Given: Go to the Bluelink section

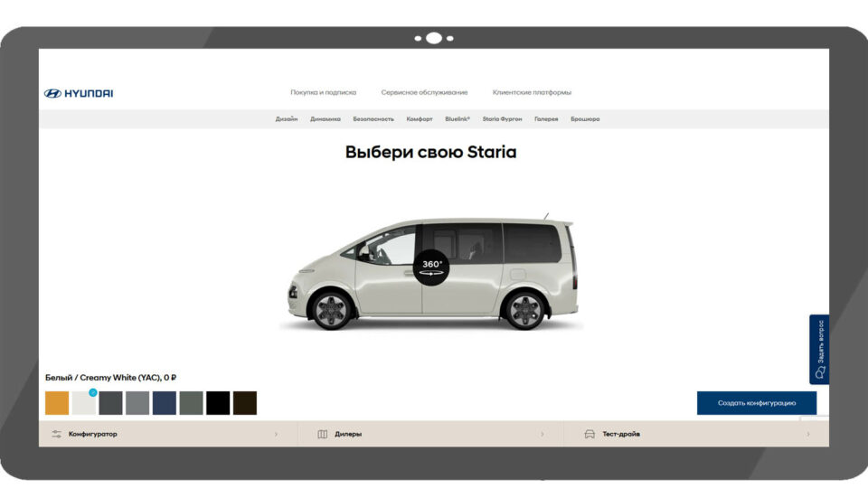Looking at the screenshot, I should point(458,119).
